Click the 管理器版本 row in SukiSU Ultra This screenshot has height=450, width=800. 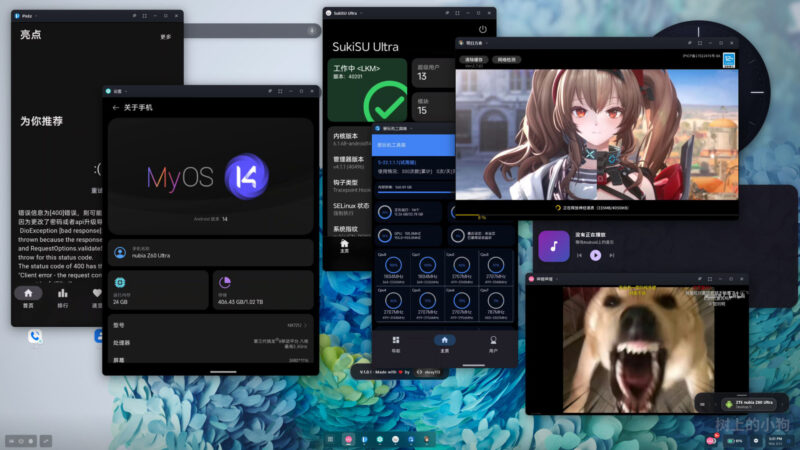[352, 162]
